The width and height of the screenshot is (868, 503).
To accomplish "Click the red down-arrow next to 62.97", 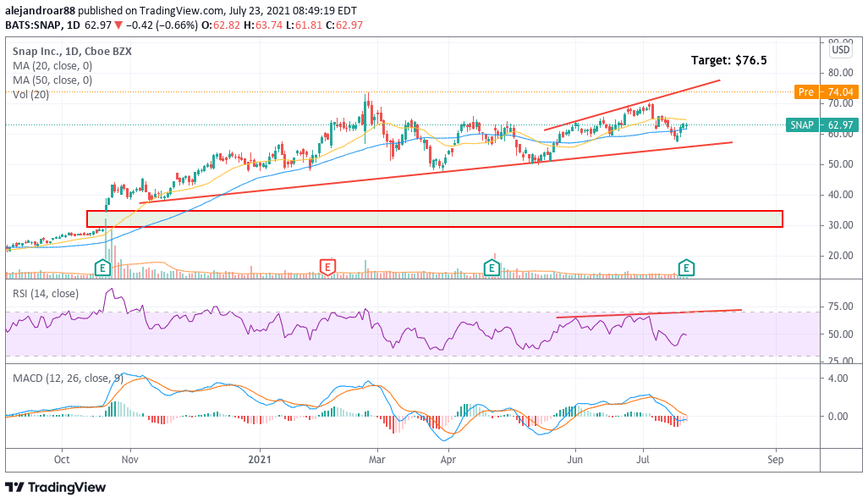I will coord(118,25).
